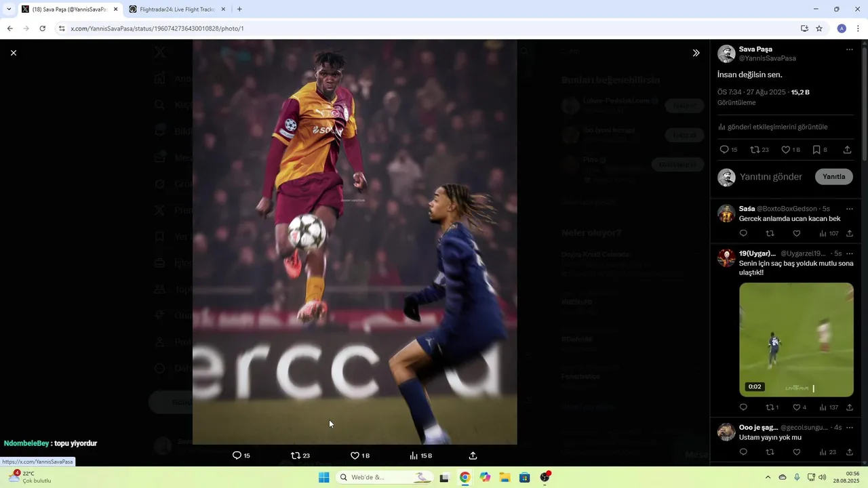Repost Ooo je şag's comment
Image resolution: width=868 pixels, height=488 pixels.
770,452
